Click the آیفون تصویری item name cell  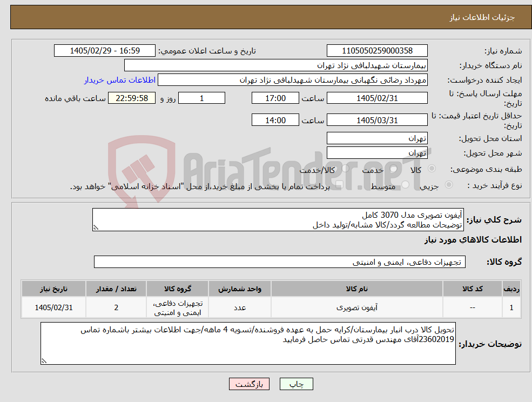pos(356,307)
